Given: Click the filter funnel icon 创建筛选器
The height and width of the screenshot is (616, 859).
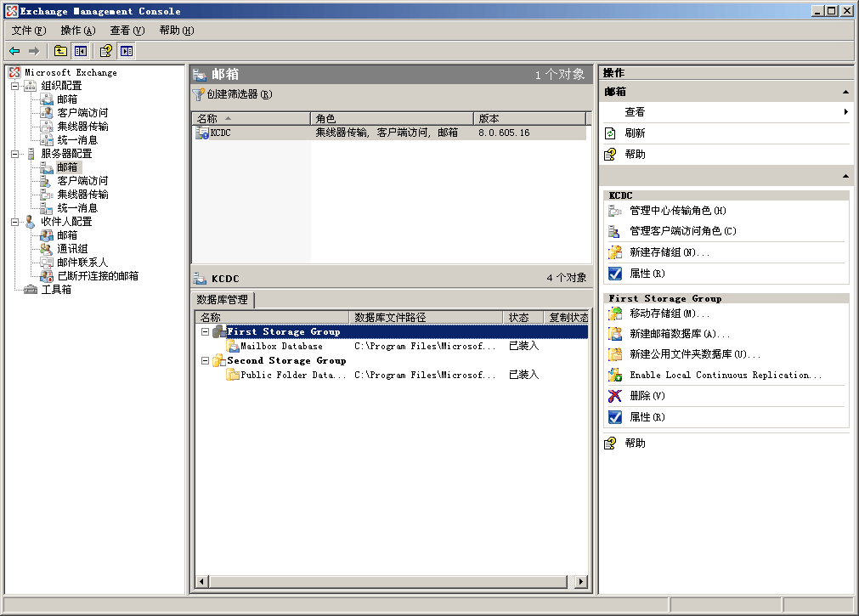Looking at the screenshot, I should click(x=199, y=95).
